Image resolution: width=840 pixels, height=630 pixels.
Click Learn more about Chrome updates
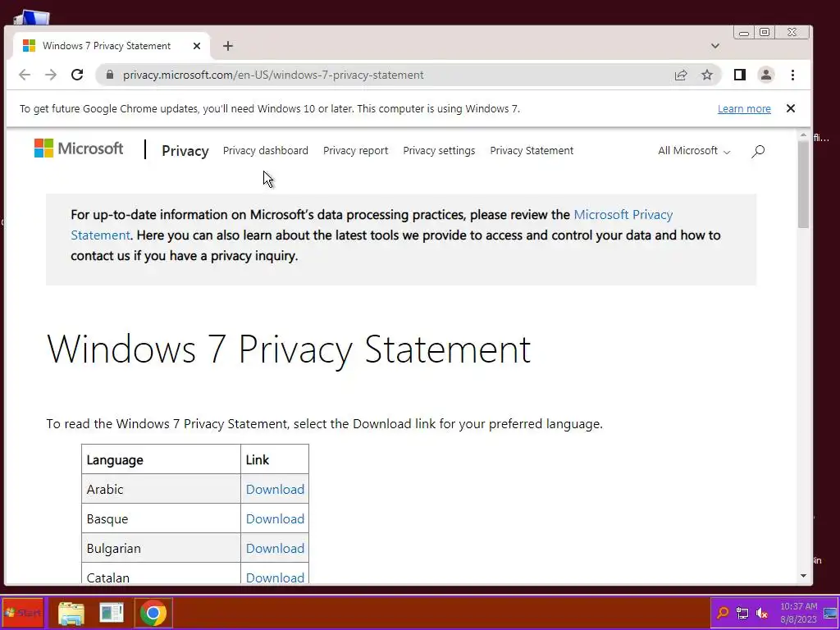(x=744, y=109)
